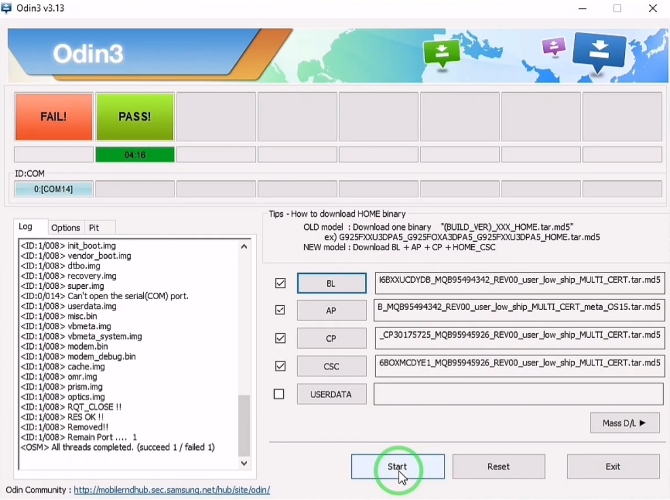Click the Exit button
The image size is (670, 500).
pos(613,466)
